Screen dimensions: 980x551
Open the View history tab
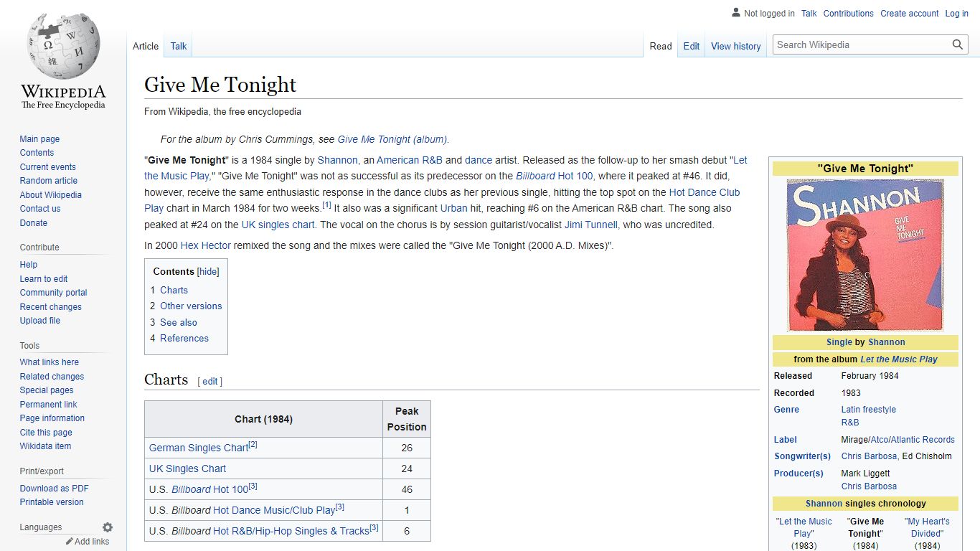click(736, 46)
